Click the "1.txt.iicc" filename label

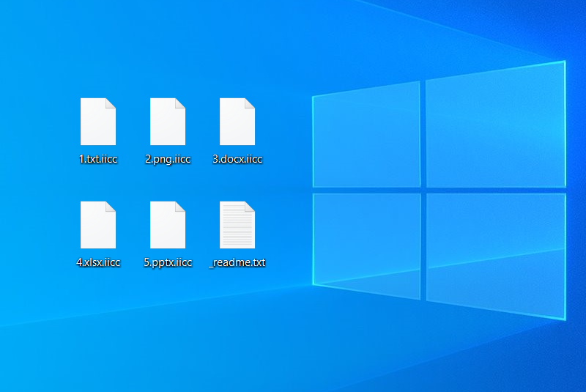point(98,159)
